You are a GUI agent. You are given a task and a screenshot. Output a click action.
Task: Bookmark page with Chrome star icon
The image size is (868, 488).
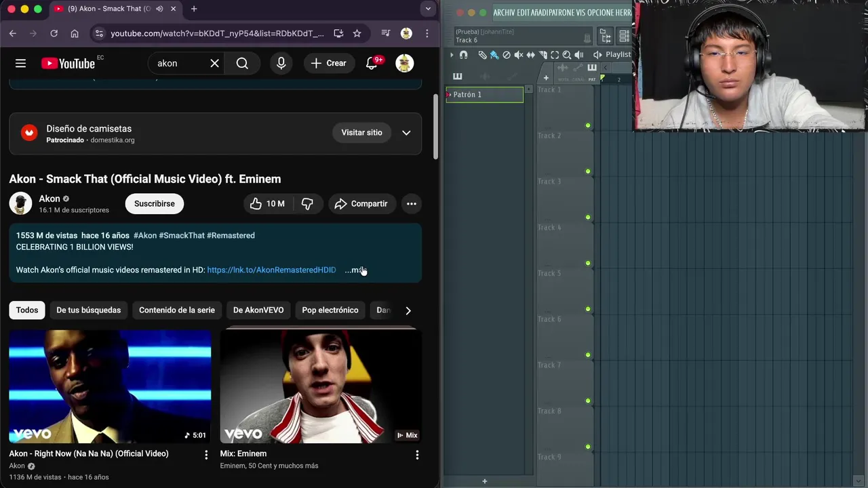click(x=357, y=33)
